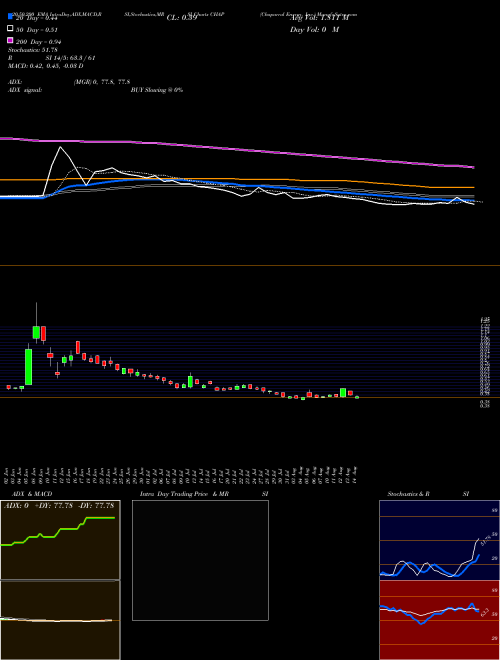Open the red RSI indicator chart

(439, 620)
